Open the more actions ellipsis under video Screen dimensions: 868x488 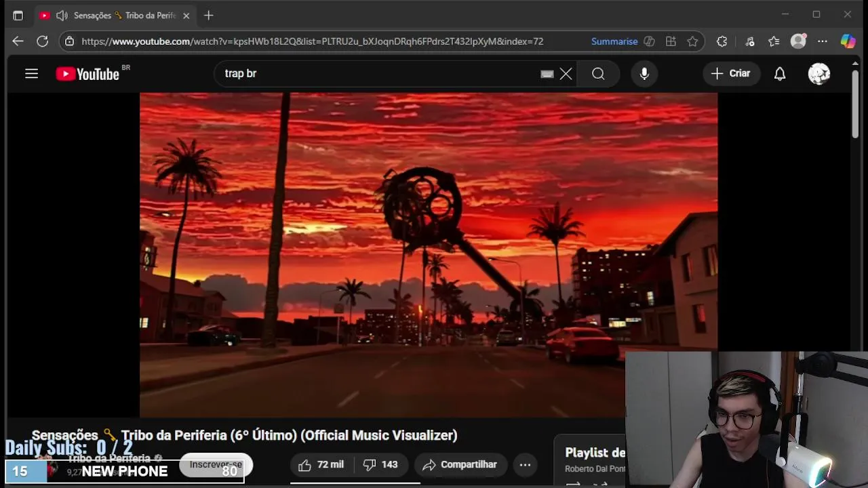(525, 464)
